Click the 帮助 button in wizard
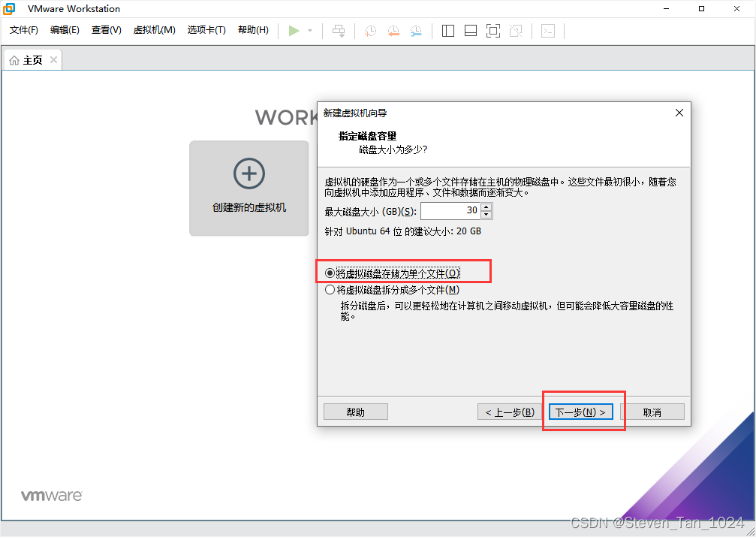The image size is (756, 537). (x=356, y=412)
